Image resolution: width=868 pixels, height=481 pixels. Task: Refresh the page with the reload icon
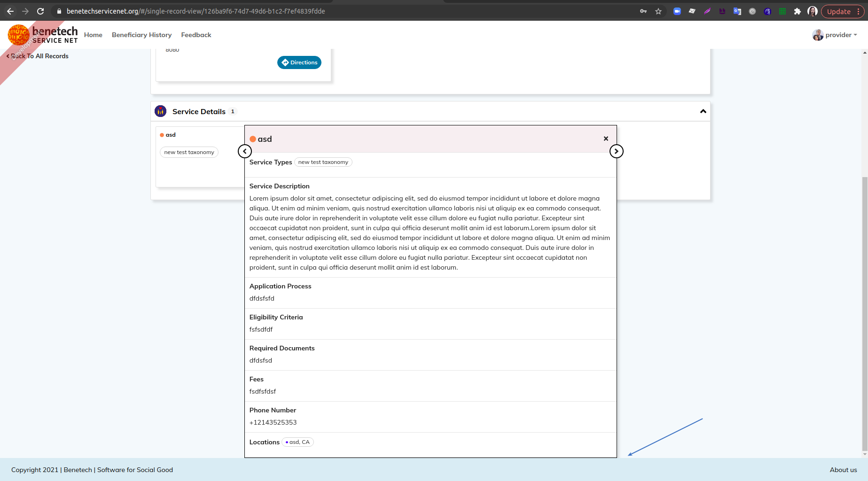(40, 11)
